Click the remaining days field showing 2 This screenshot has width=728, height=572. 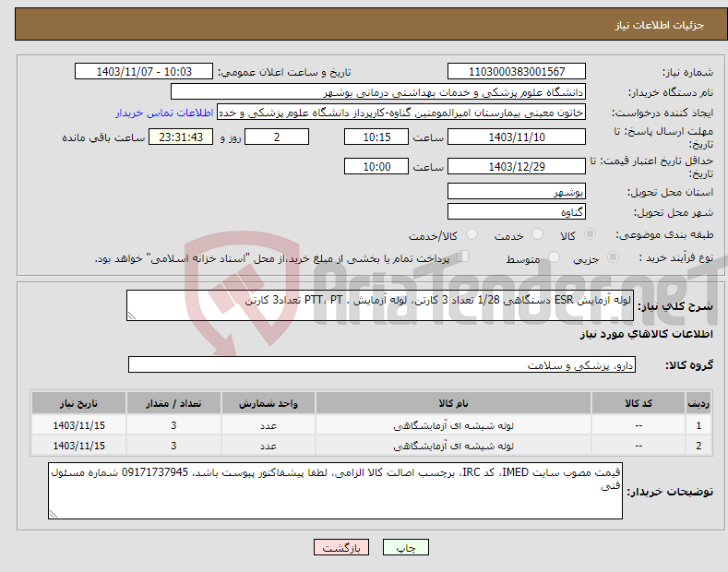(x=277, y=137)
